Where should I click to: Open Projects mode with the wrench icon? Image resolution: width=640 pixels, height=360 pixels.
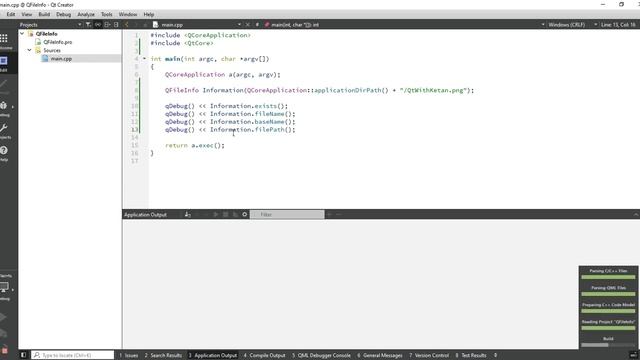coord(4,131)
